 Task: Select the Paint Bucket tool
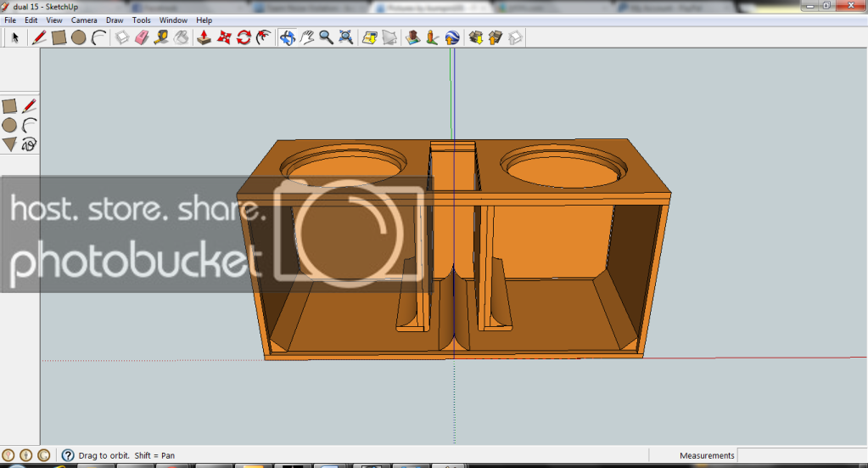pyautogui.click(x=181, y=37)
